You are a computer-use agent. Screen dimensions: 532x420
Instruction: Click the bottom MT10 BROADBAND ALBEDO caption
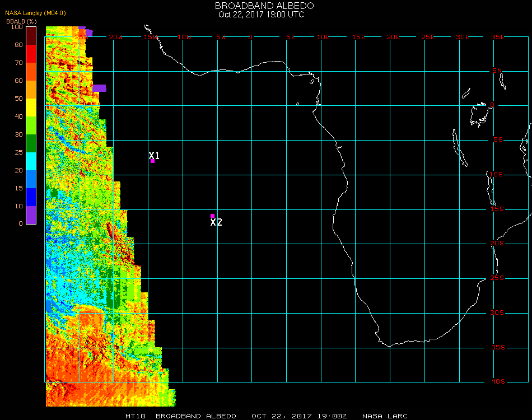[181, 416]
